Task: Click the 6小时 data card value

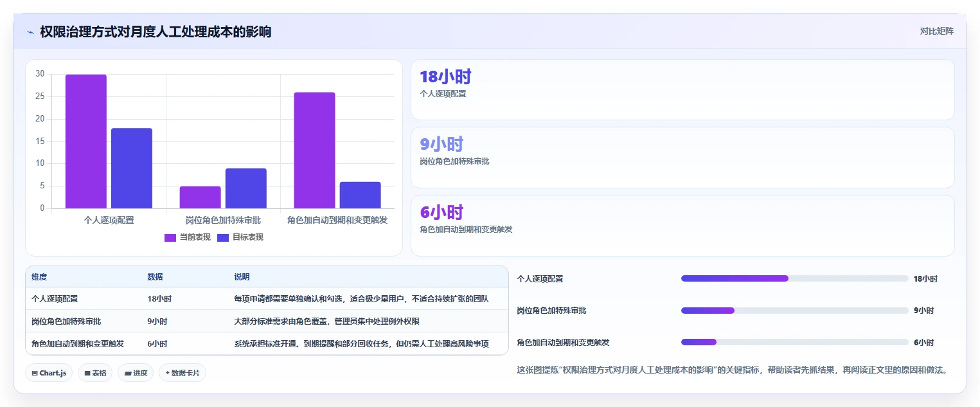Action: click(441, 212)
